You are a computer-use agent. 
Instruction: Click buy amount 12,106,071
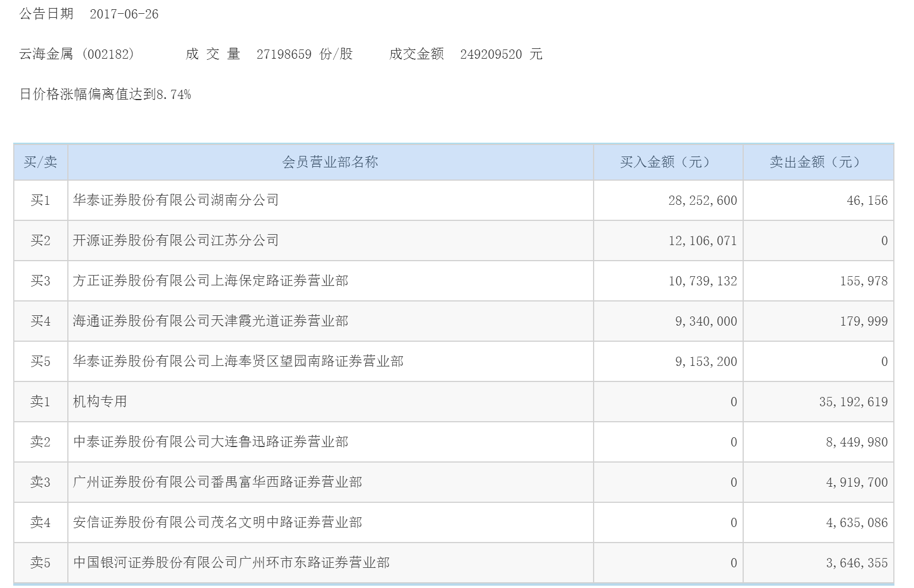click(x=702, y=241)
